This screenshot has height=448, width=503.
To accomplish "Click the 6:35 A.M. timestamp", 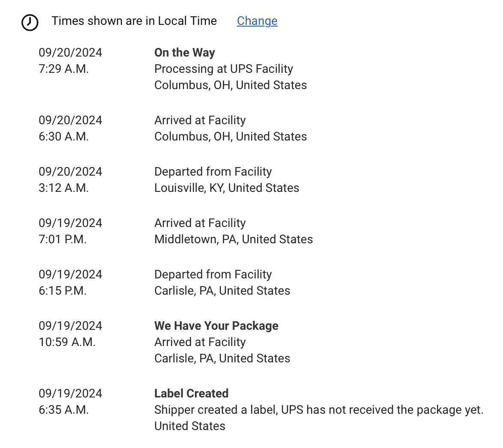I will tap(63, 410).
